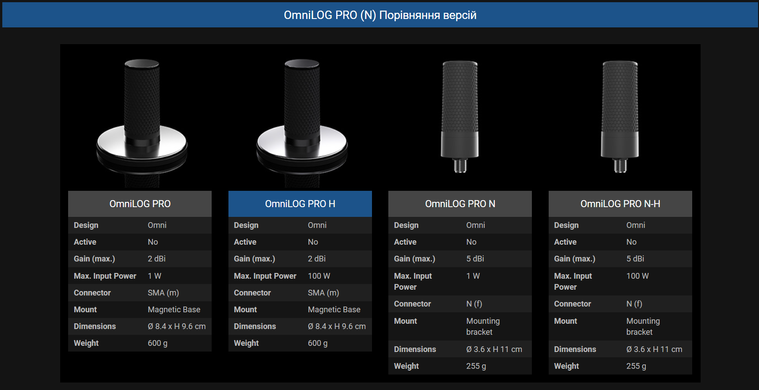Screen dimensions: 759x390
Task: Click 'Ø 3.6 x H 11 cm' under OmniLOG PRO N
Action: pyautogui.click(x=494, y=349)
